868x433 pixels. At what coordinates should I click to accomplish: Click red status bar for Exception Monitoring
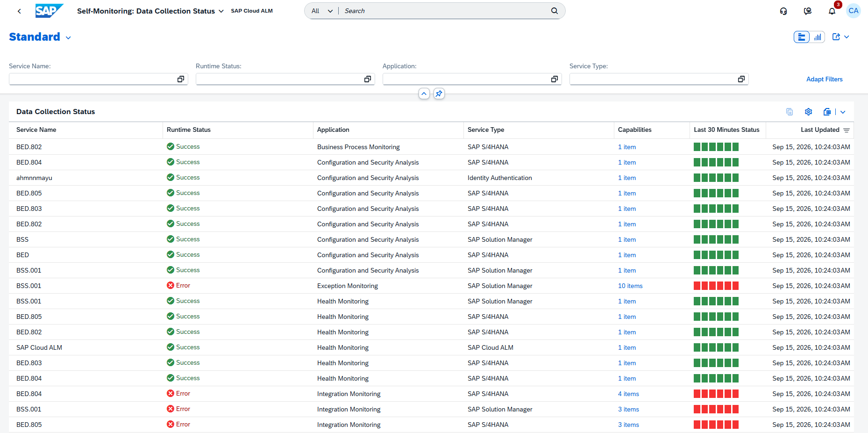pos(716,286)
